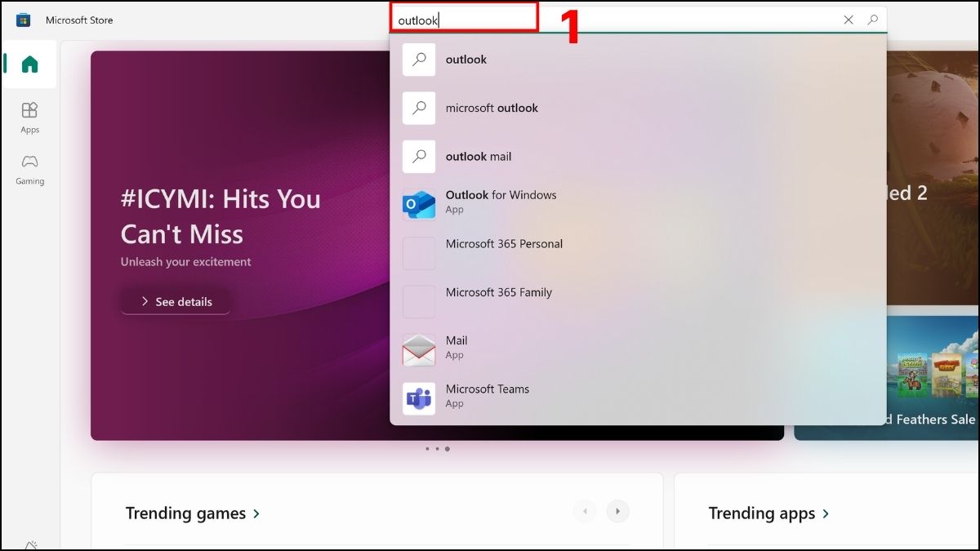Image resolution: width=980 pixels, height=551 pixels.
Task: Click the banner carousel page dots
Action: point(437,448)
